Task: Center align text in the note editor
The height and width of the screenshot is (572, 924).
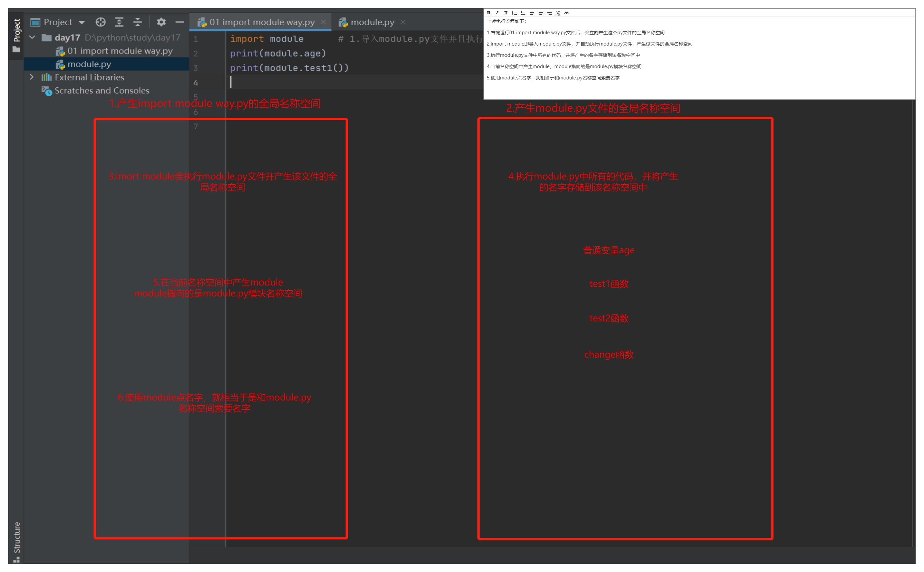Action: coord(540,13)
